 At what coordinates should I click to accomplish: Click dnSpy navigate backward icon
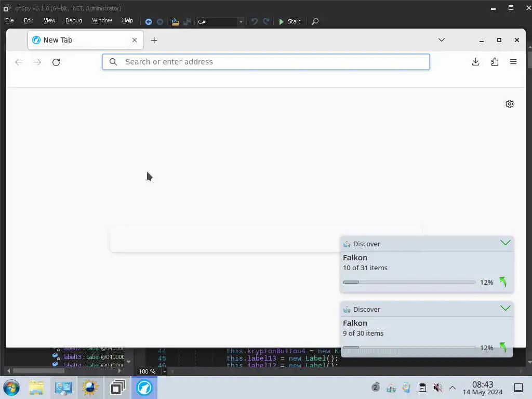click(x=148, y=22)
